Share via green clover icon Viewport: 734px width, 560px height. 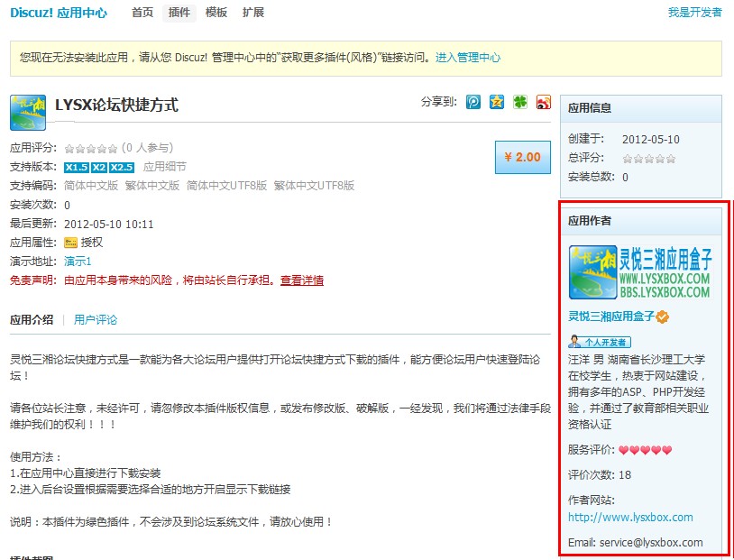(520, 102)
